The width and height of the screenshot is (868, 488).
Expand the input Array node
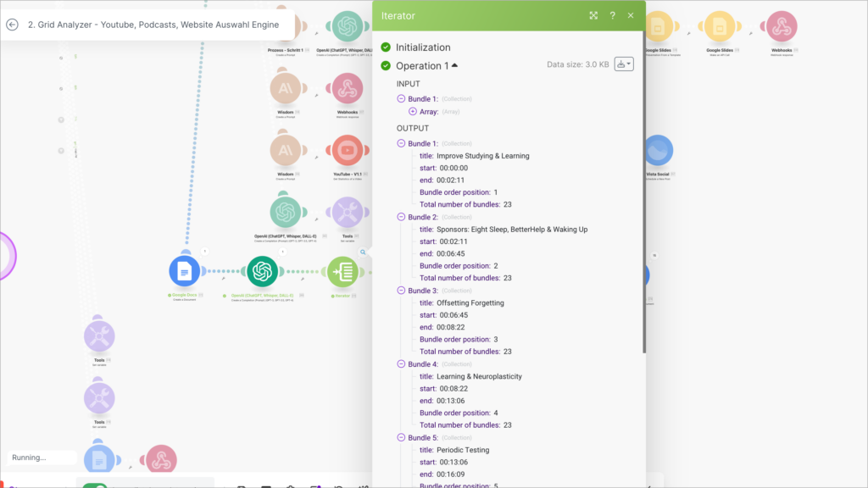click(x=413, y=111)
